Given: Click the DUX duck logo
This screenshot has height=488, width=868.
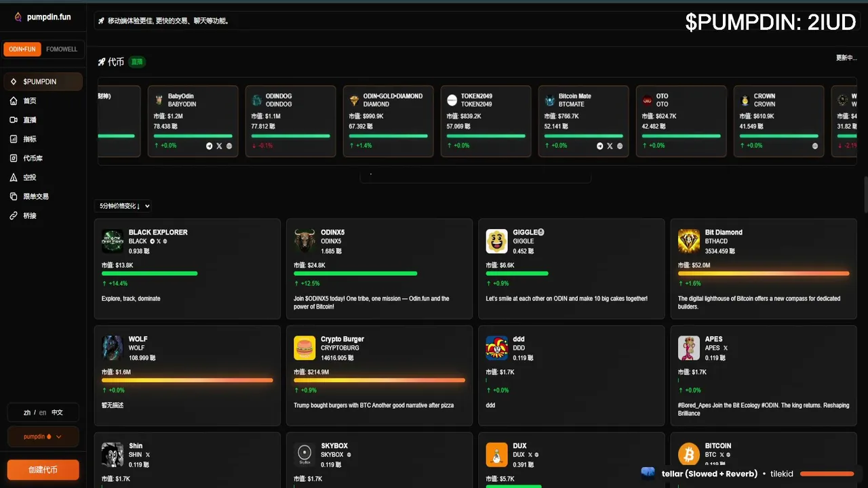Looking at the screenshot, I should [x=497, y=455].
